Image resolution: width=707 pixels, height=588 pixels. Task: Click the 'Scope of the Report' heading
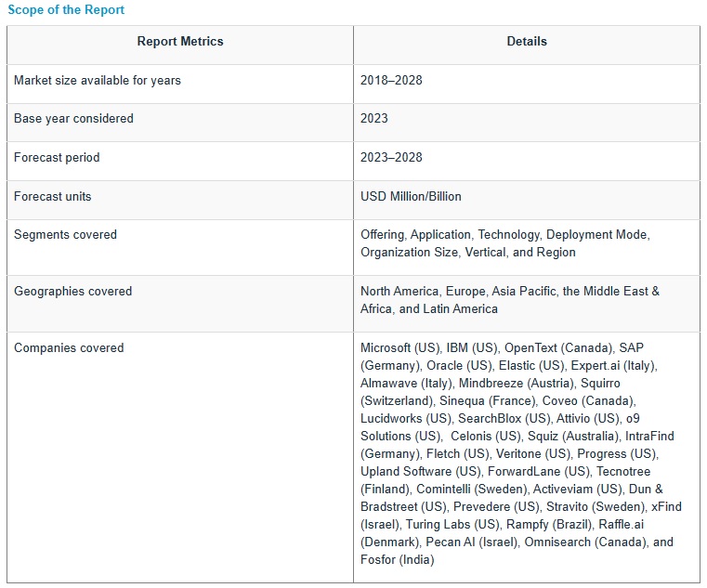pyautogui.click(x=65, y=10)
